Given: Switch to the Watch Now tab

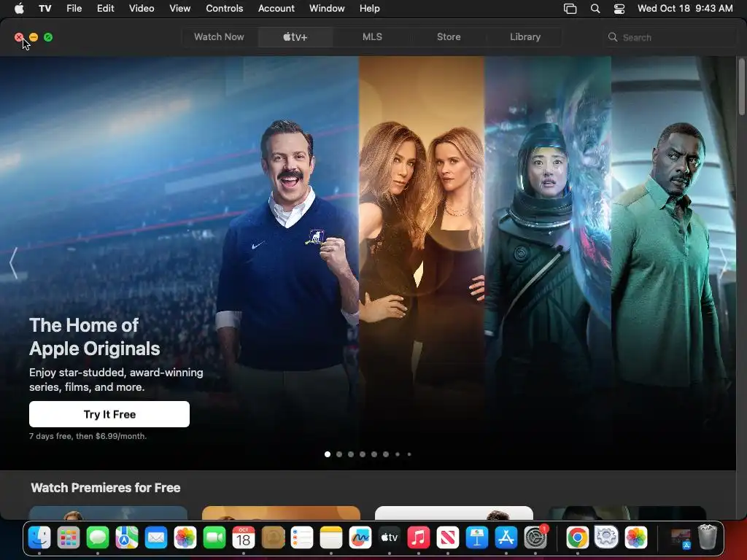Looking at the screenshot, I should click(219, 36).
